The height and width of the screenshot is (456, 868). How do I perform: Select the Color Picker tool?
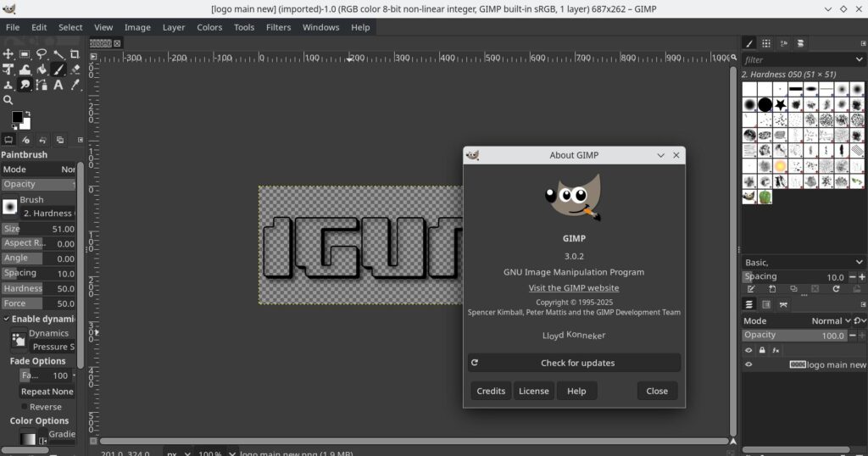[x=75, y=85]
